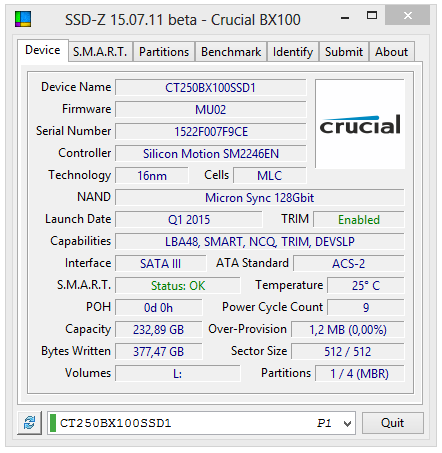Click Firmware value MU02
442x453 pixels.
pos(211,110)
